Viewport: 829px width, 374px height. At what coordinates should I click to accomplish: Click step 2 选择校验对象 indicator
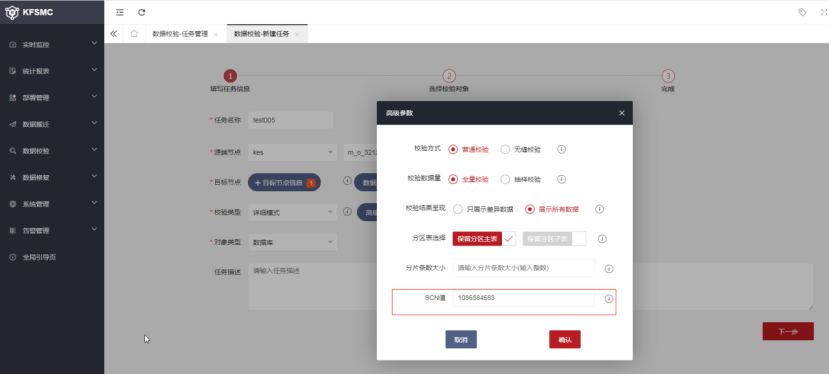[448, 76]
